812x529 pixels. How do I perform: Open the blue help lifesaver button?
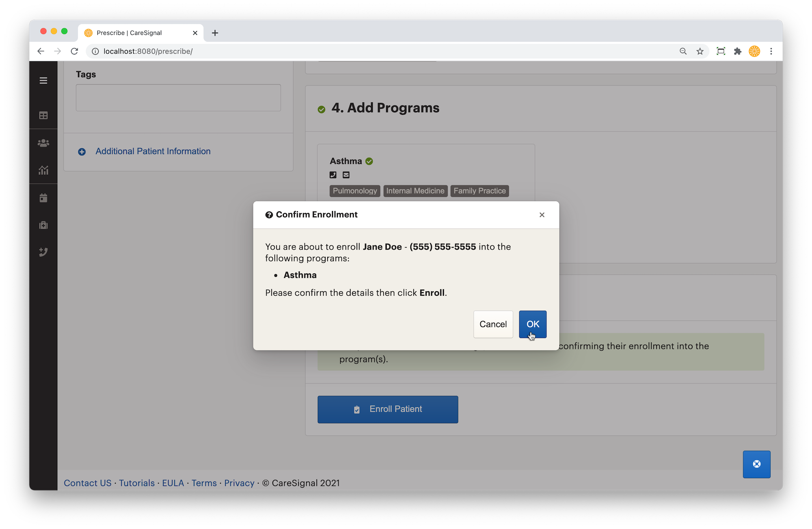pos(756,464)
